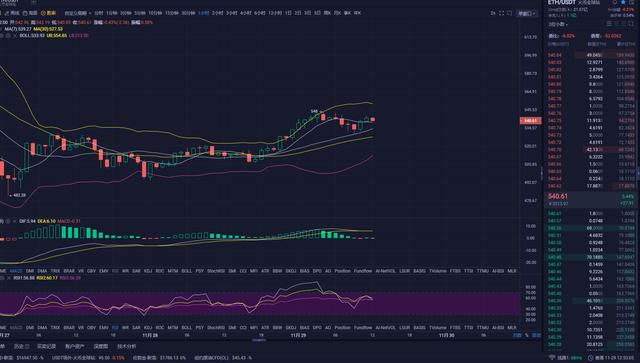
Task: Click the ETH/USDT pair title
Action: [x=562, y=2]
